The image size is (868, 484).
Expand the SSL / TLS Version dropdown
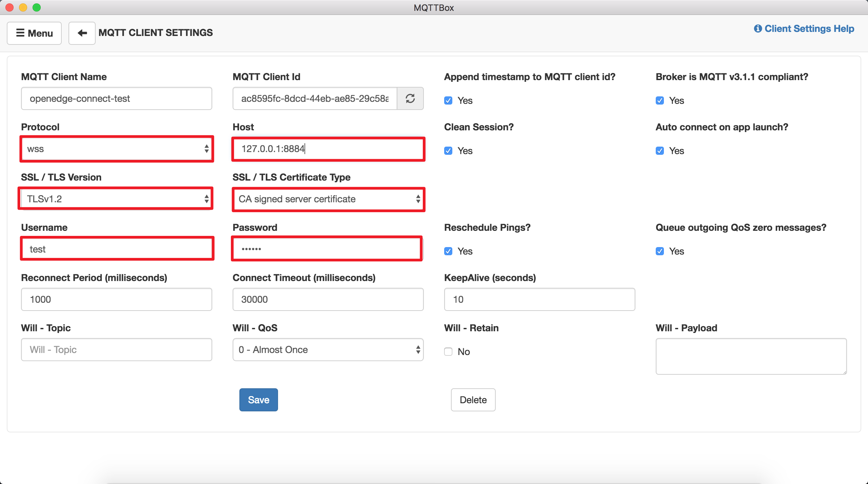pos(117,199)
